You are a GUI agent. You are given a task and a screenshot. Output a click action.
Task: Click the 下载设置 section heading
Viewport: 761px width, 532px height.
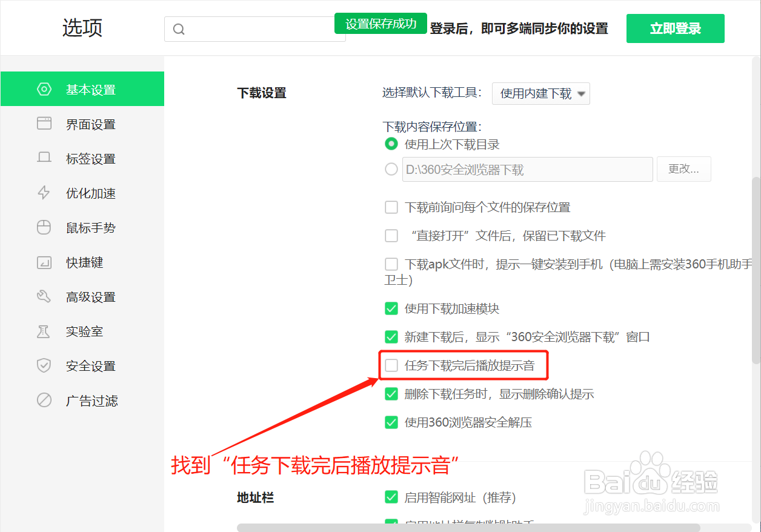coord(262,93)
